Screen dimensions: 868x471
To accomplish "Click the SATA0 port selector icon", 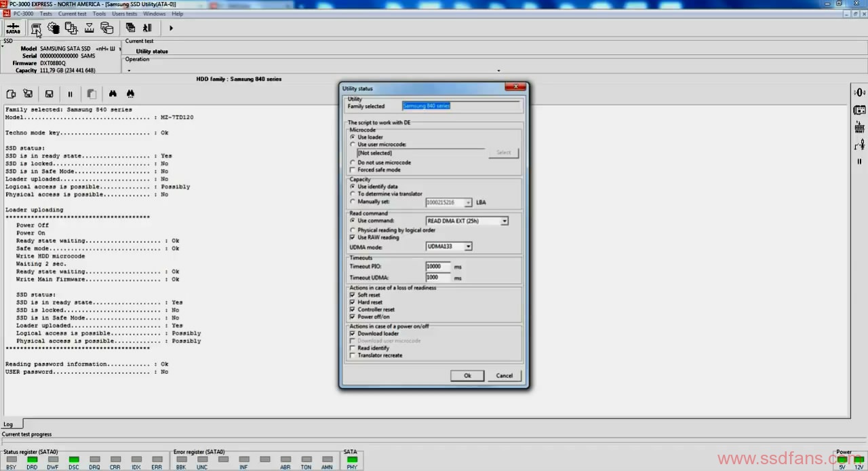I will tap(13, 28).
